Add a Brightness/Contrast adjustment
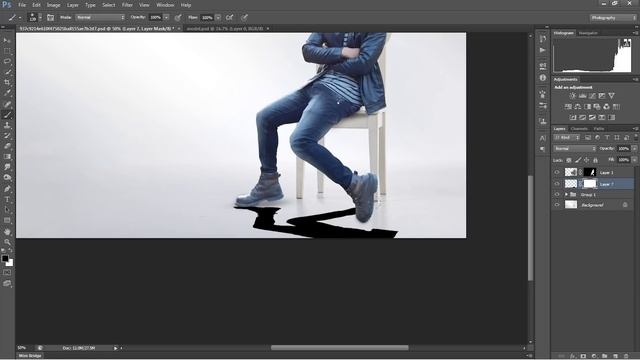 click(573, 96)
